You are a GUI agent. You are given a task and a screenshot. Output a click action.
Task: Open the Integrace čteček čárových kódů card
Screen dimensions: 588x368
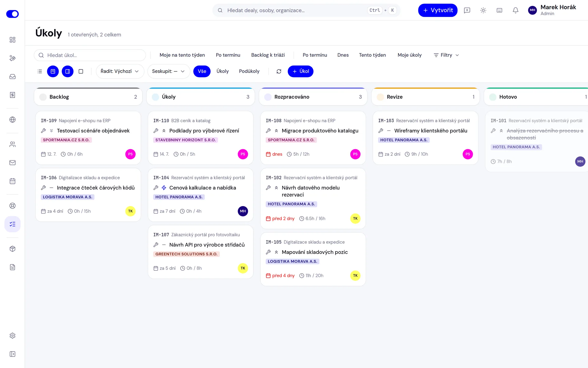coord(88,195)
